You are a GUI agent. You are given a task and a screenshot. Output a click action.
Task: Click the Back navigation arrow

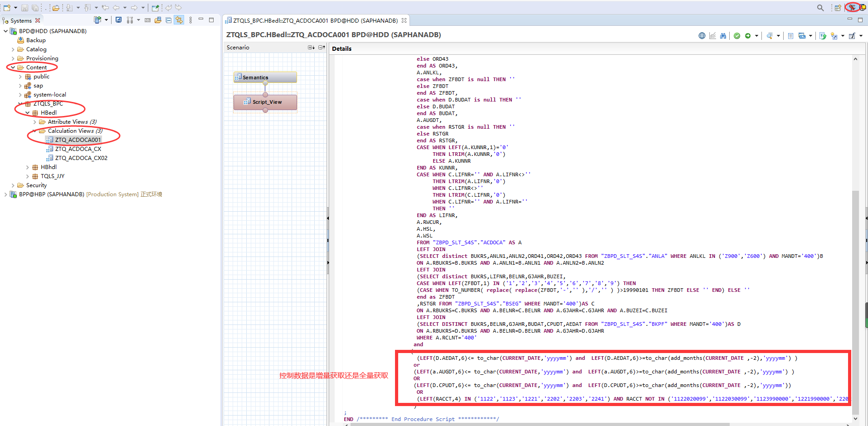pos(116,8)
